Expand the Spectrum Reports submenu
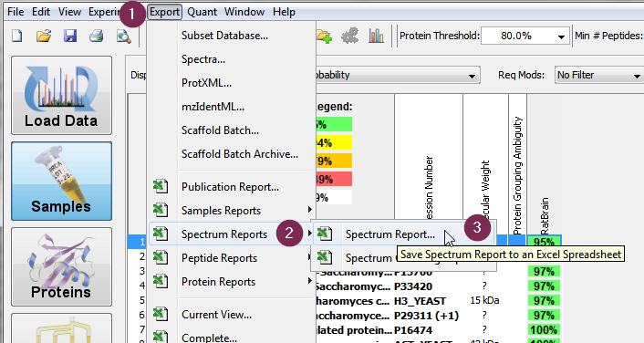 tap(232, 234)
